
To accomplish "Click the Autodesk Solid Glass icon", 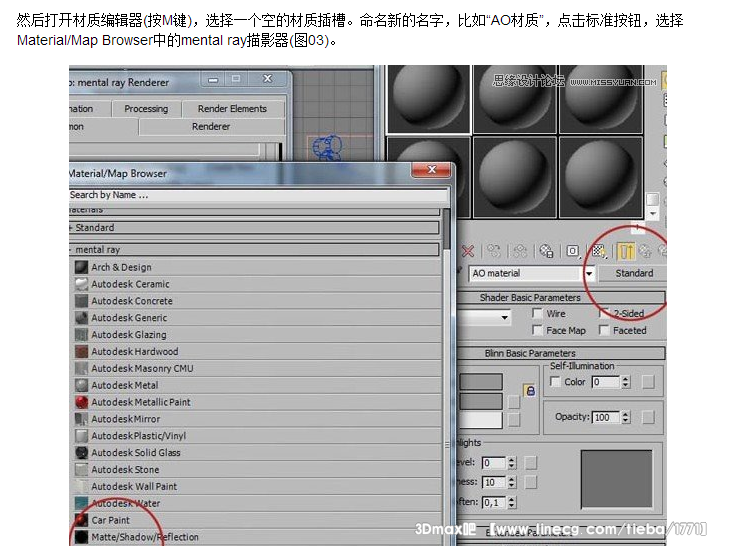I will tap(82, 453).
